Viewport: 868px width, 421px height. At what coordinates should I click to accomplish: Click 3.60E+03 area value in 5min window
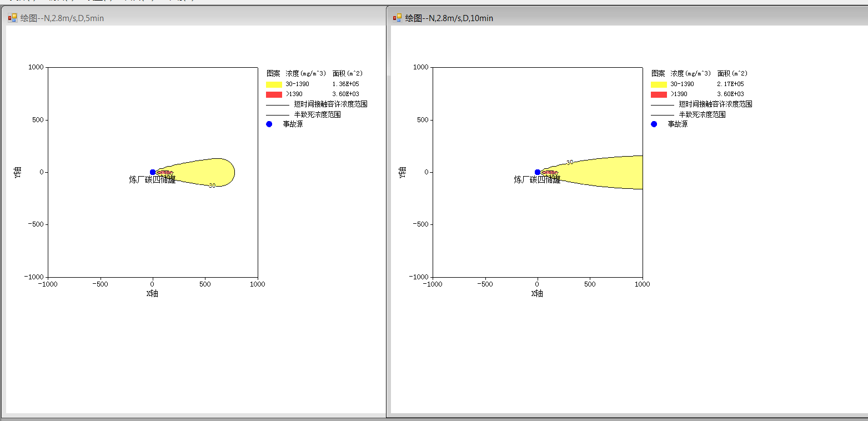pyautogui.click(x=345, y=94)
